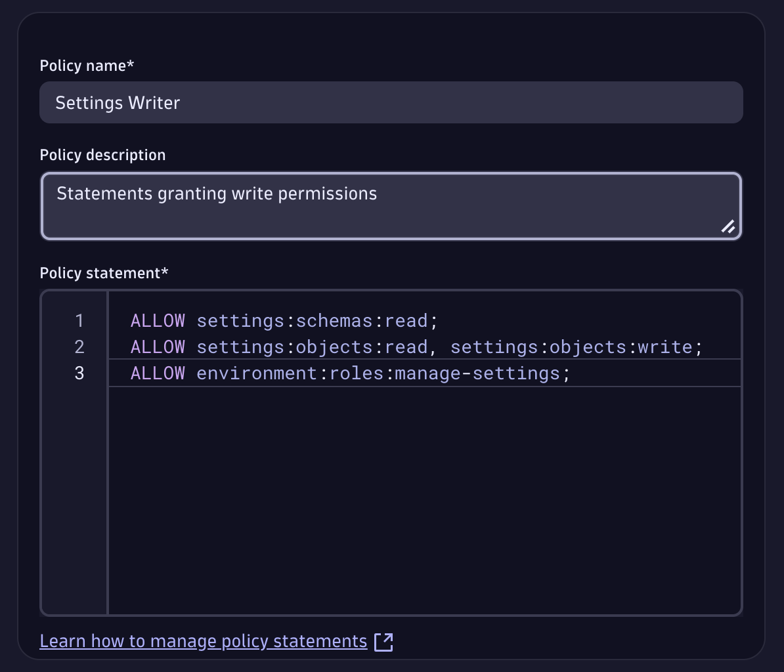Image resolution: width=784 pixels, height=672 pixels.
Task: Focus the Policy description text area
Action: coord(391,205)
